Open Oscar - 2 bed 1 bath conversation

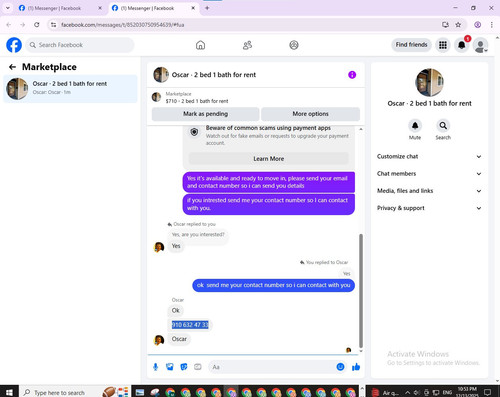pyautogui.click(x=70, y=89)
